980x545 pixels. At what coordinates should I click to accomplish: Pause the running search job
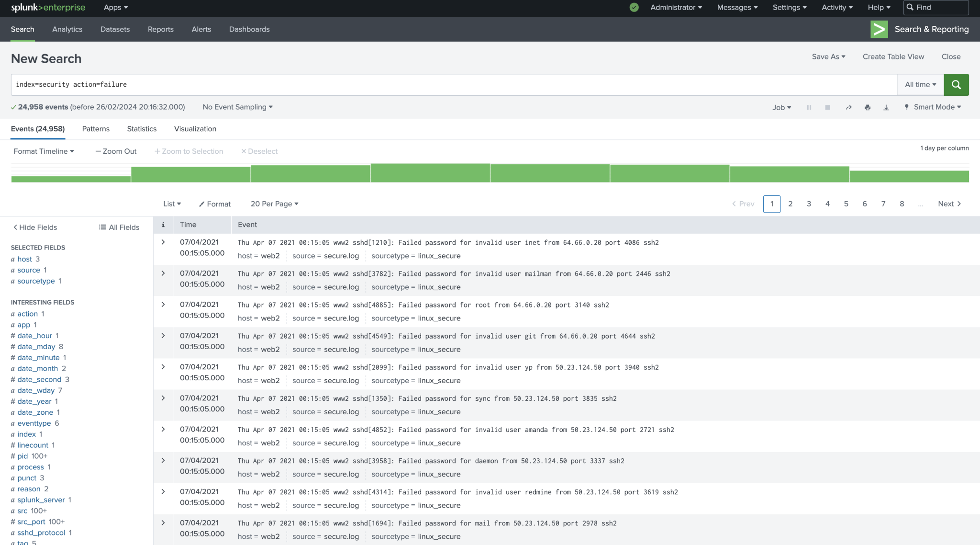[x=809, y=107]
